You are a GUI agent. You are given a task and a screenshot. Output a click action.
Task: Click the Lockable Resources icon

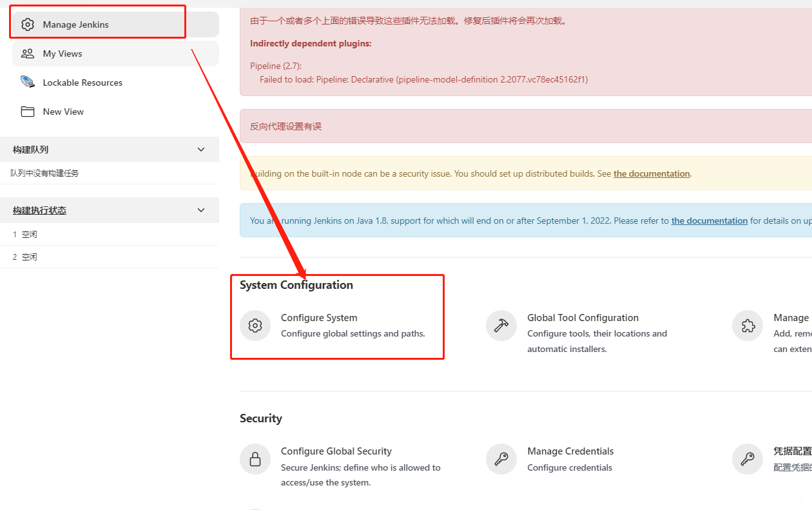tap(27, 82)
